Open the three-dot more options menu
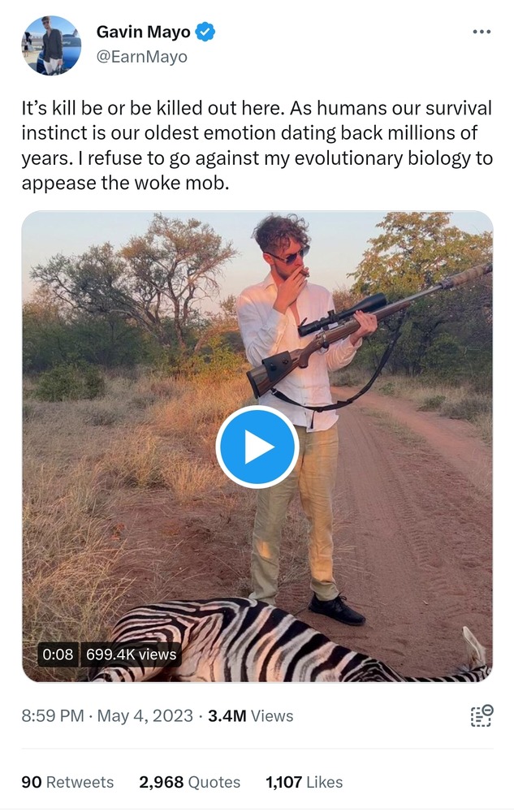 tap(482, 32)
